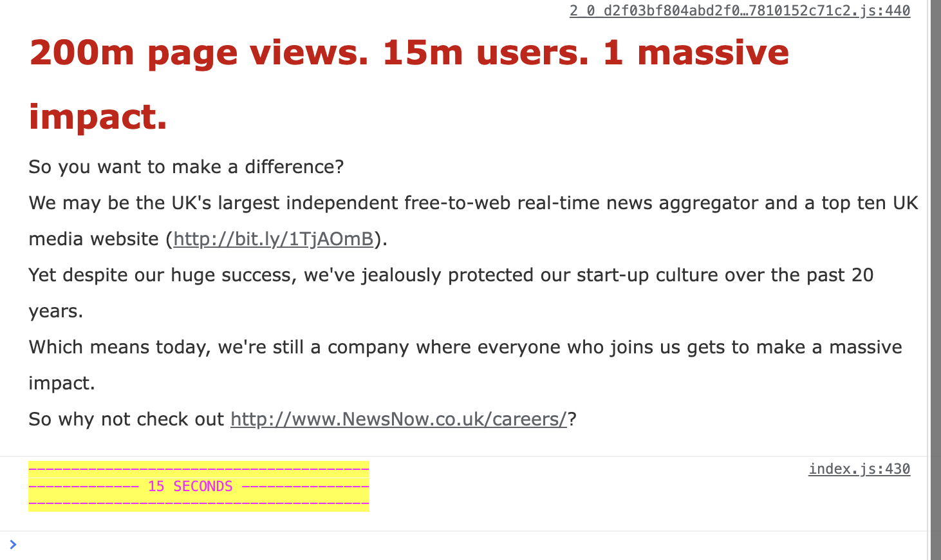Click the red heading word 'impact.'
The image size is (941, 560).
coord(98,117)
